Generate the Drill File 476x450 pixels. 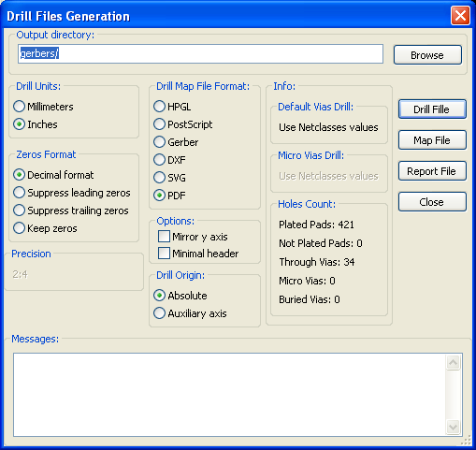pyautogui.click(x=432, y=109)
